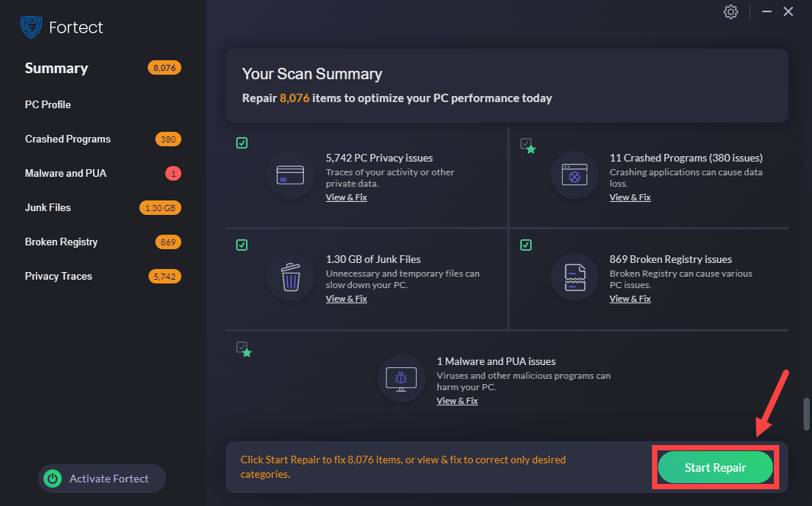Go to Junk Files sidebar section

[x=48, y=207]
